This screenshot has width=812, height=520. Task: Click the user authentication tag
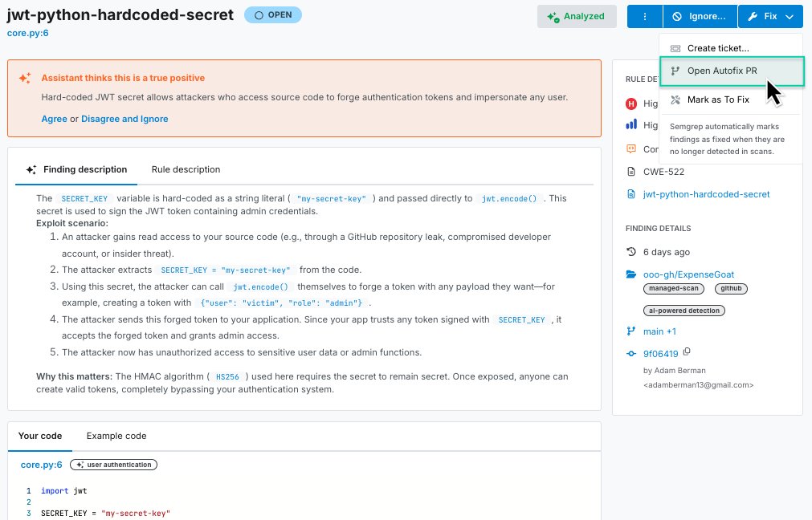pyautogui.click(x=113, y=465)
